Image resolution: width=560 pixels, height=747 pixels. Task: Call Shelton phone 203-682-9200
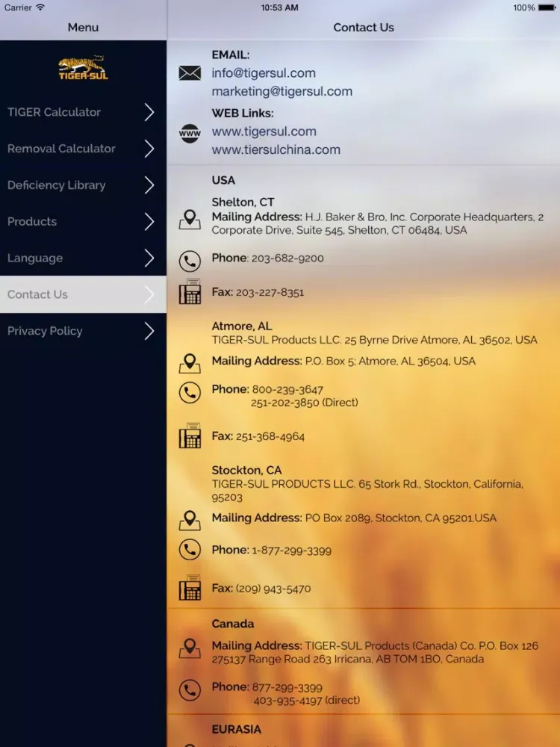click(x=287, y=258)
